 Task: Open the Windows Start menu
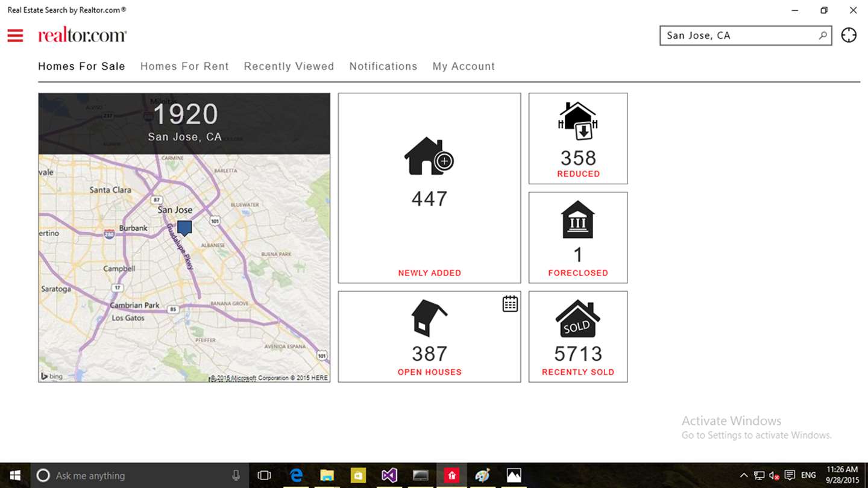pyautogui.click(x=14, y=475)
